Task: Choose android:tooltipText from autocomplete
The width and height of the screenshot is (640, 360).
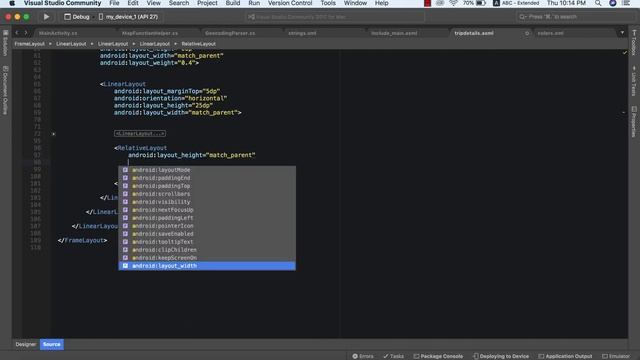Action: pyautogui.click(x=207, y=242)
